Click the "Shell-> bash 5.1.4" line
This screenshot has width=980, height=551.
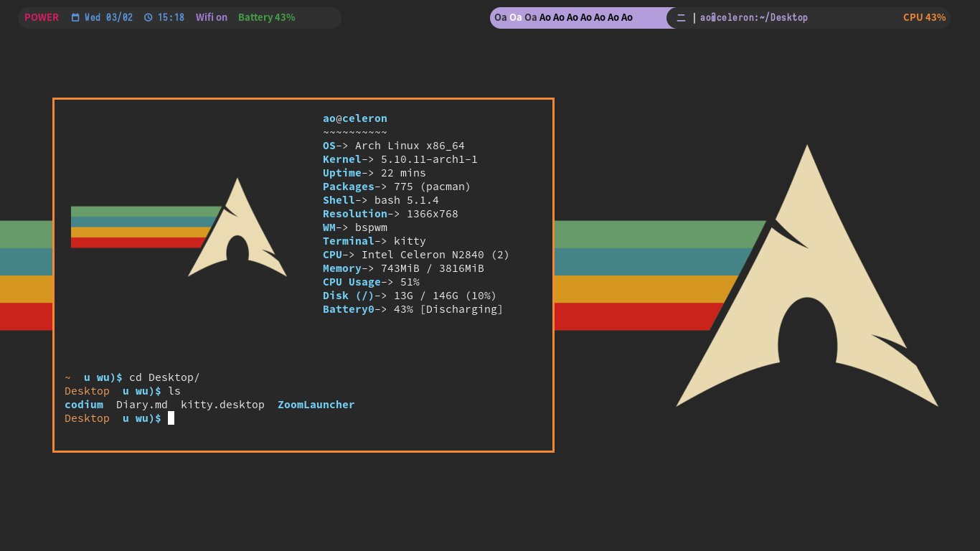(x=381, y=200)
